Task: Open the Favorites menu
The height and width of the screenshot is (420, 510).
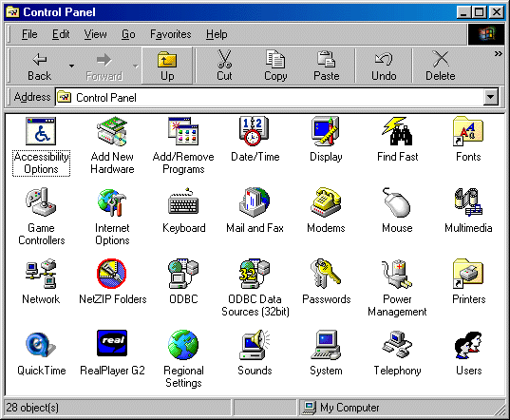Action: point(170,34)
